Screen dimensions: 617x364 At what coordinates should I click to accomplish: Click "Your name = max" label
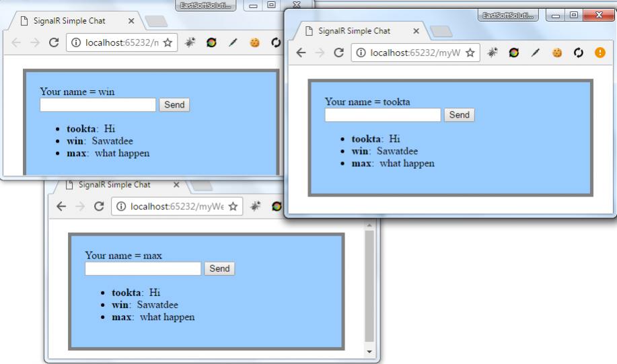click(123, 256)
